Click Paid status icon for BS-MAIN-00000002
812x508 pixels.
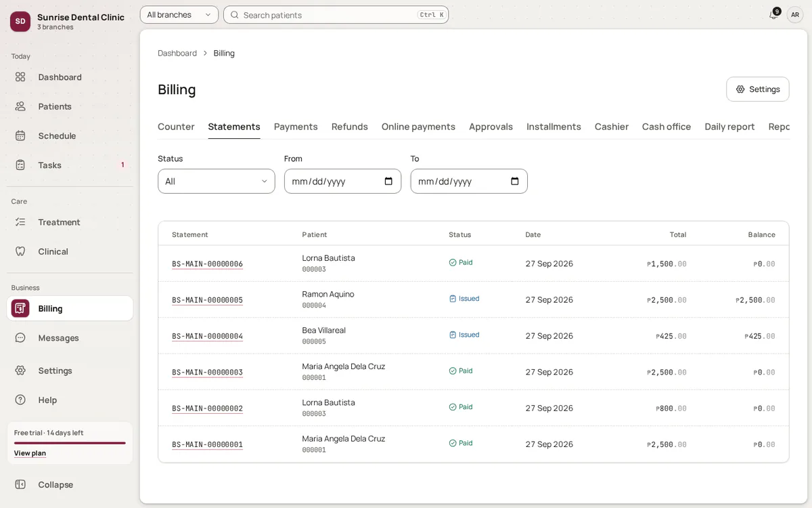click(453, 407)
